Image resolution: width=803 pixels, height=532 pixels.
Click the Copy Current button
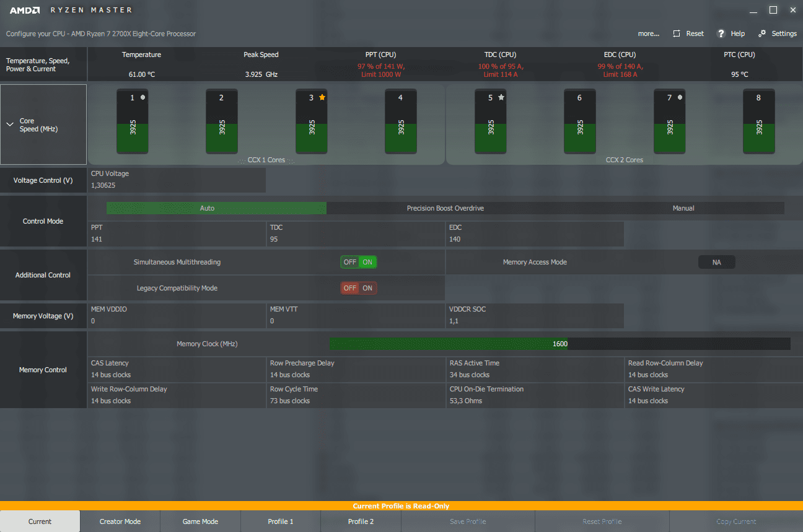click(x=736, y=521)
